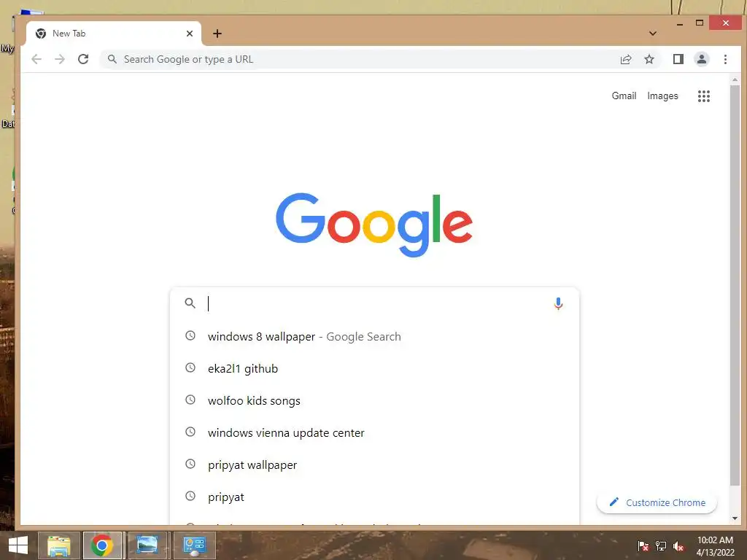The image size is (747, 560).
Task: Open the taskbar clock showing 10:02 AM
Action: point(715,545)
